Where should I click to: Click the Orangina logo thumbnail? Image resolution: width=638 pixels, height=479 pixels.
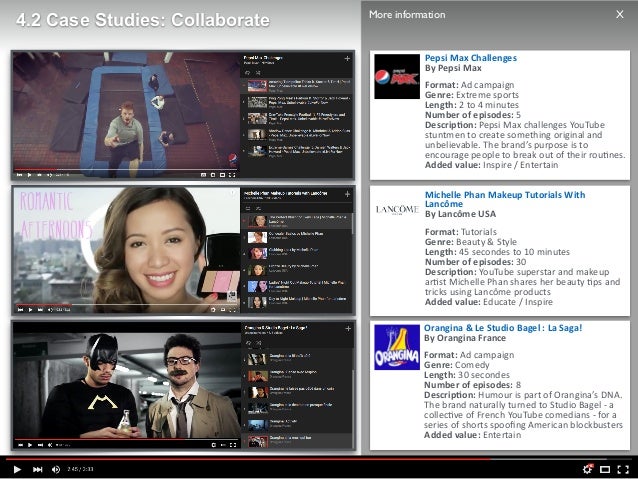tap(397, 347)
